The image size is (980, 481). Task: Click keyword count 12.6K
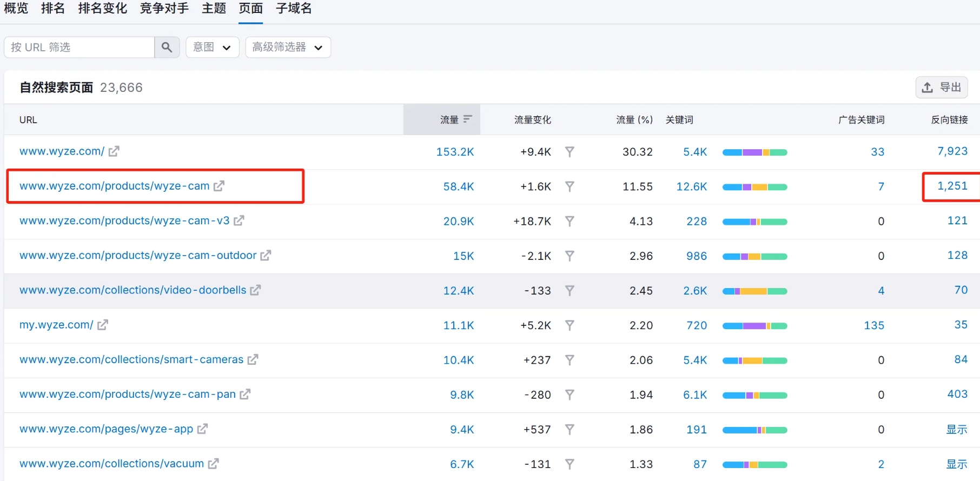pyautogui.click(x=692, y=186)
